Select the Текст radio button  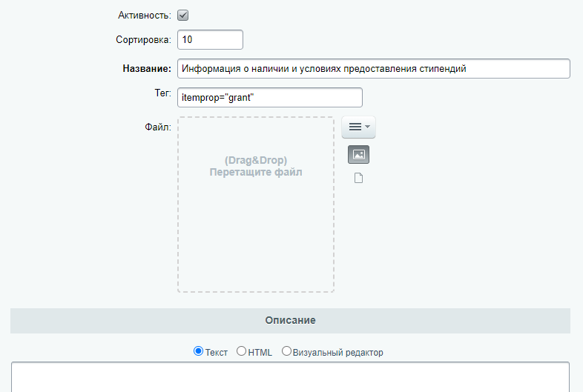coord(198,351)
